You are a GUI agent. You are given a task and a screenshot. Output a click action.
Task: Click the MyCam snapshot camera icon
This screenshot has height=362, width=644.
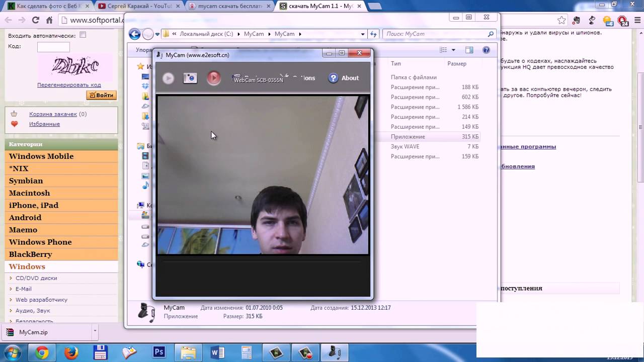[x=190, y=78]
